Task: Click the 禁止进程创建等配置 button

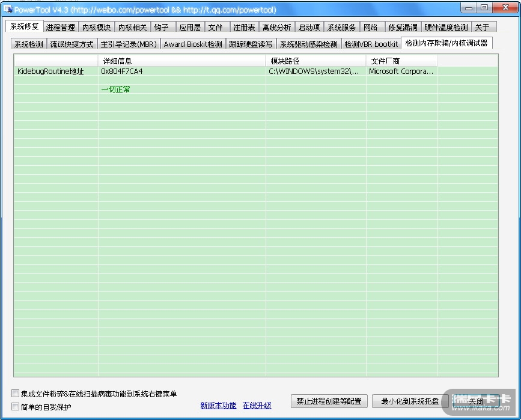Action: [329, 401]
